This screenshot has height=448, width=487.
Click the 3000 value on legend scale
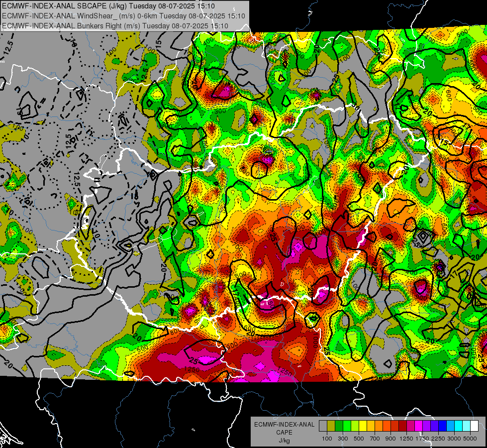[454, 439]
